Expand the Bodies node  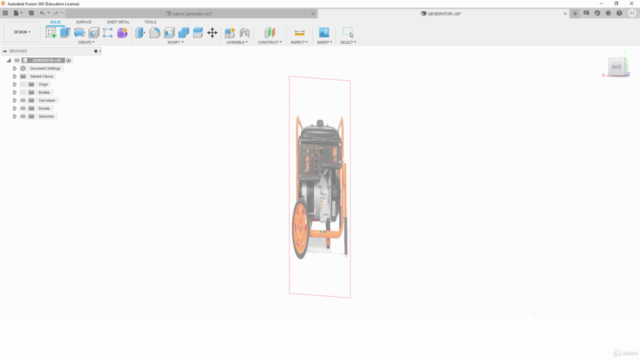[15, 93]
